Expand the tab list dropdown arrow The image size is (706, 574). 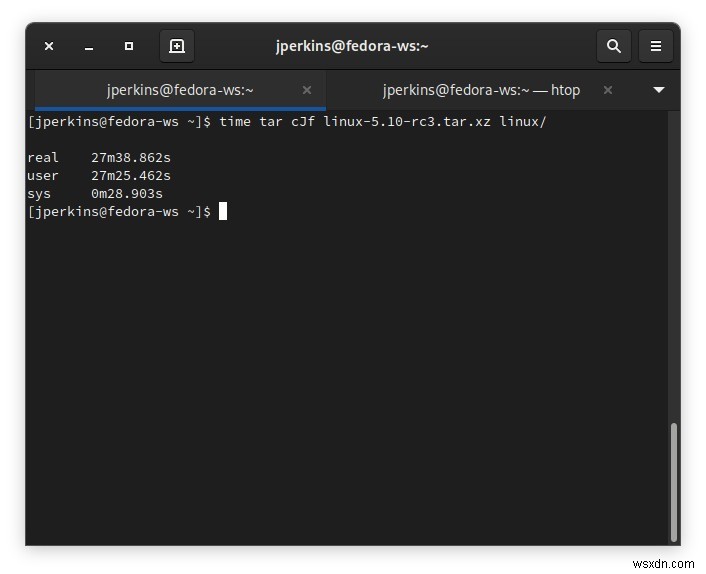tap(659, 90)
